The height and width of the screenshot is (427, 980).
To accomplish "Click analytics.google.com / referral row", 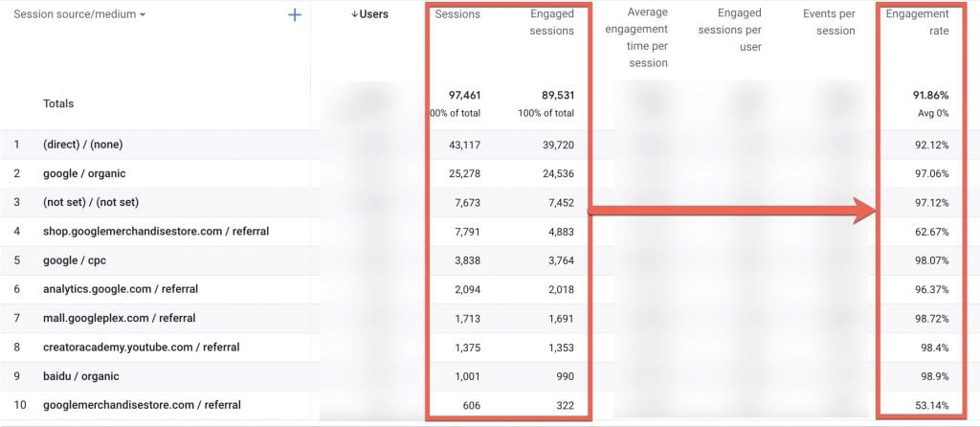I will pos(121,289).
